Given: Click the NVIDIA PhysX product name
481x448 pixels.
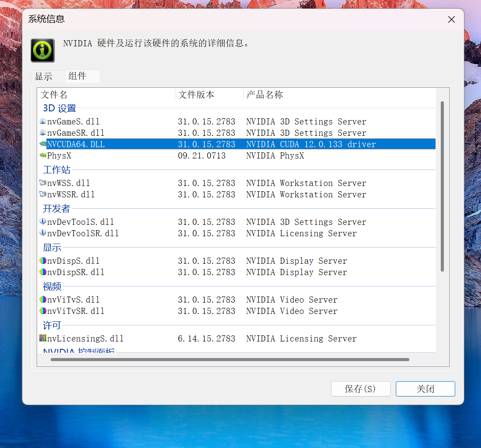Looking at the screenshot, I should point(275,155).
